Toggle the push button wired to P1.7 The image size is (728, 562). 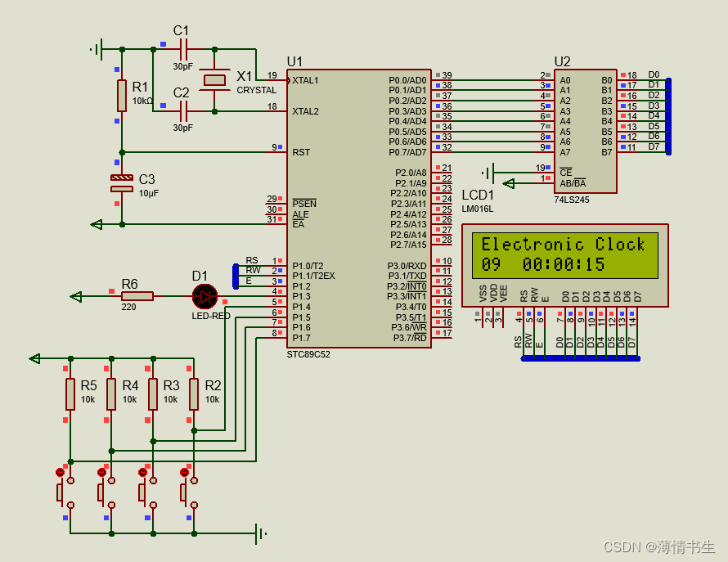pyautogui.click(x=65, y=492)
